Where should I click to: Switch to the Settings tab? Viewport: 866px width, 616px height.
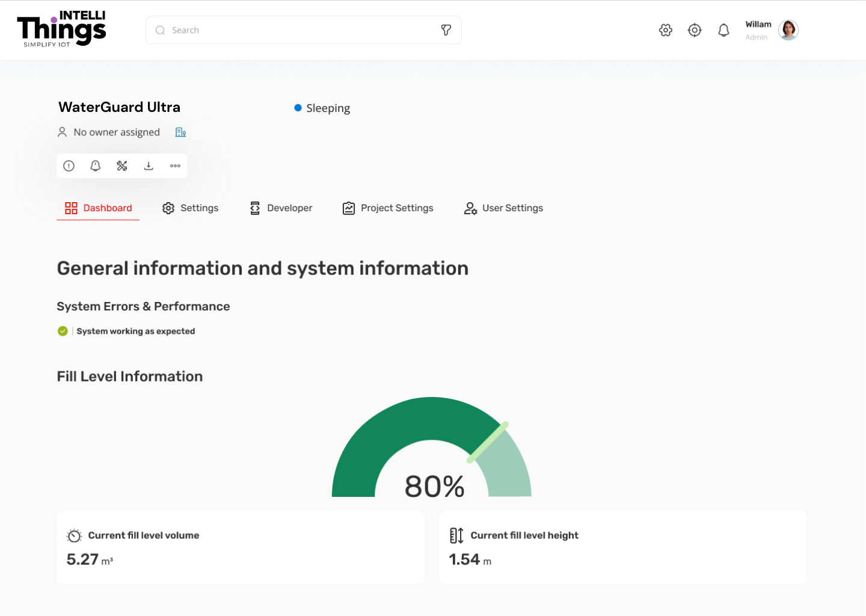tap(190, 208)
